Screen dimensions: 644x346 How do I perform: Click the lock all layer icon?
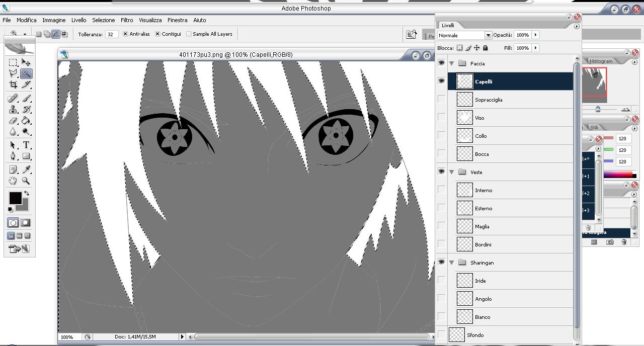[485, 48]
